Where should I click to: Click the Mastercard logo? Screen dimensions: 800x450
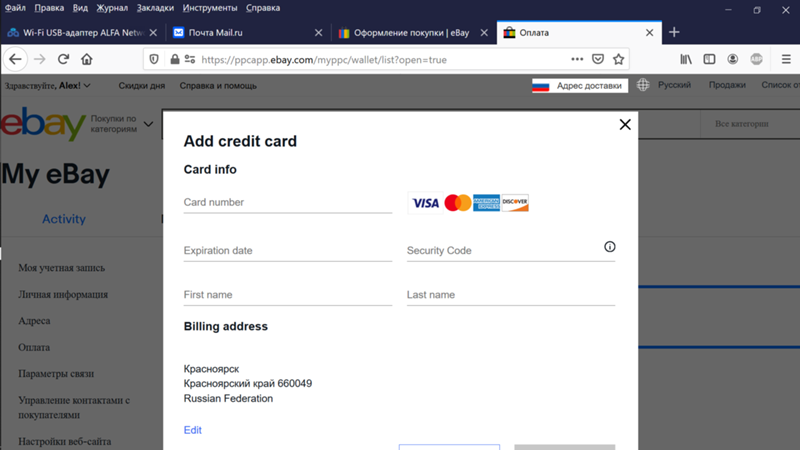tap(458, 203)
